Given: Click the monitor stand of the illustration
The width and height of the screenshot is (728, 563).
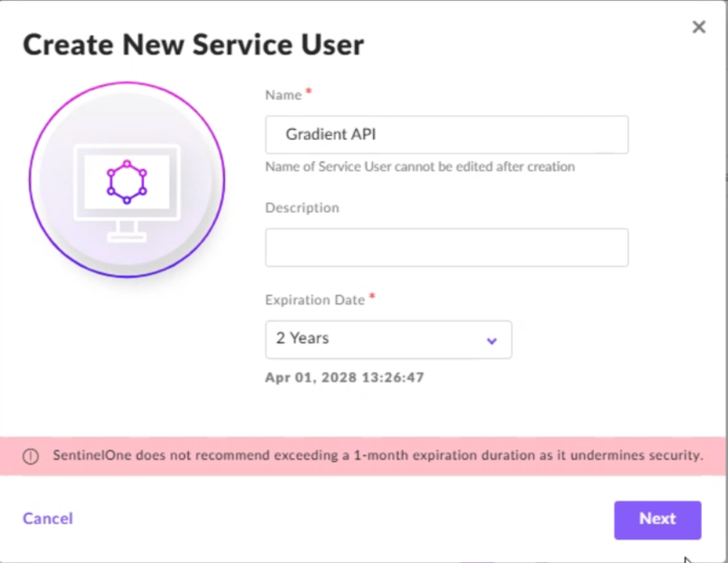Looking at the screenshot, I should pyautogui.click(x=127, y=231).
